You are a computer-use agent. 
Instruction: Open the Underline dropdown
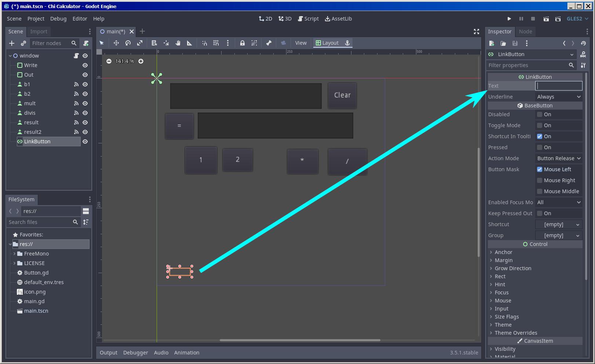(x=559, y=97)
